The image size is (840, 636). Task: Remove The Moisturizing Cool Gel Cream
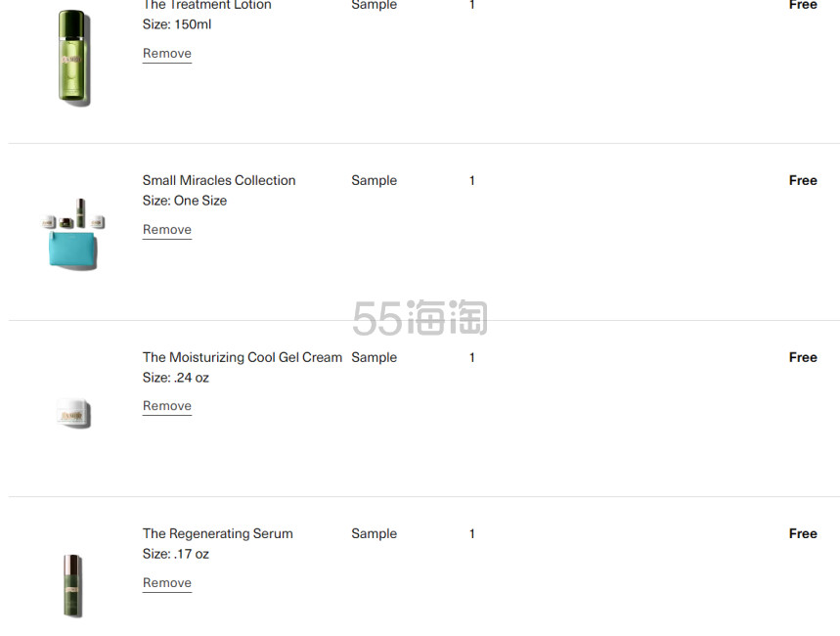[166, 406]
